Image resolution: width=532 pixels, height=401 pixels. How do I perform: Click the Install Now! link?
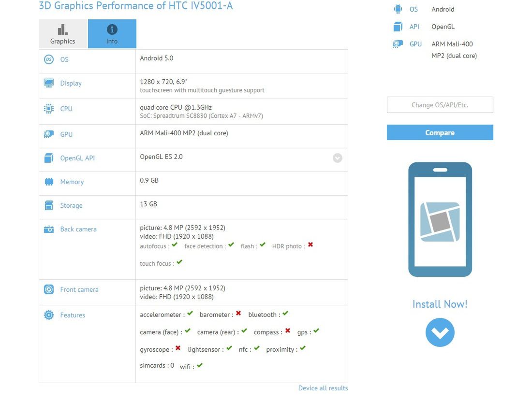pyautogui.click(x=440, y=304)
